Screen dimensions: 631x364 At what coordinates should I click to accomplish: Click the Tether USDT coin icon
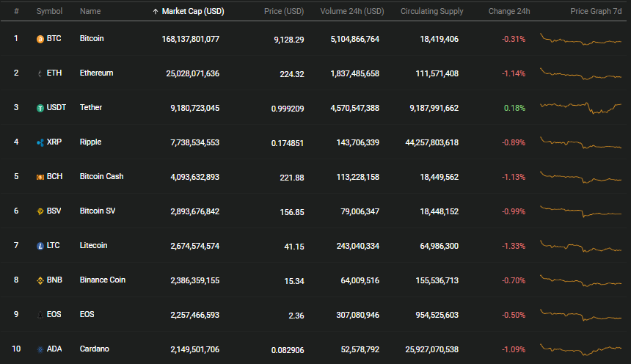click(x=40, y=108)
